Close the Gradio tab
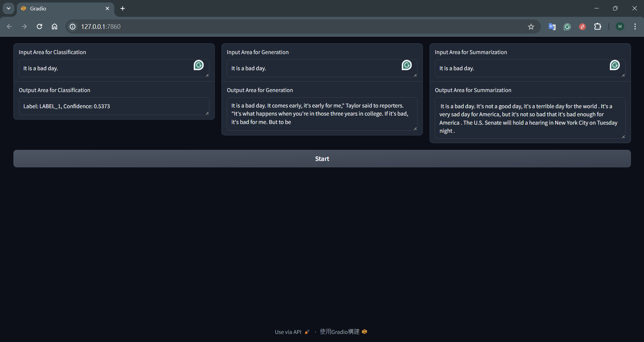This screenshot has width=644, height=342. pos(107,8)
